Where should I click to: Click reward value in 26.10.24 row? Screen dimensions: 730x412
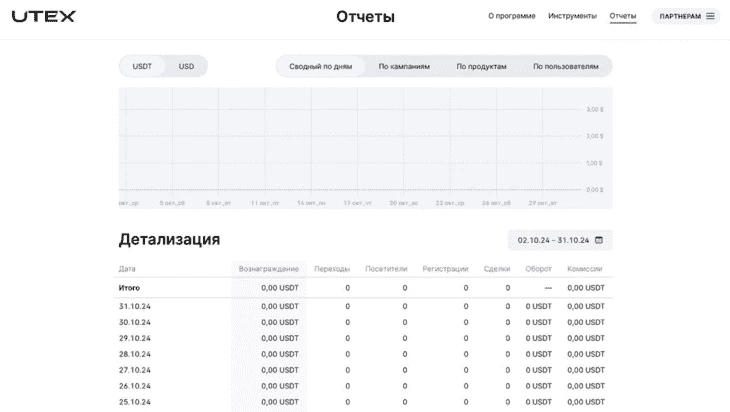tap(280, 386)
